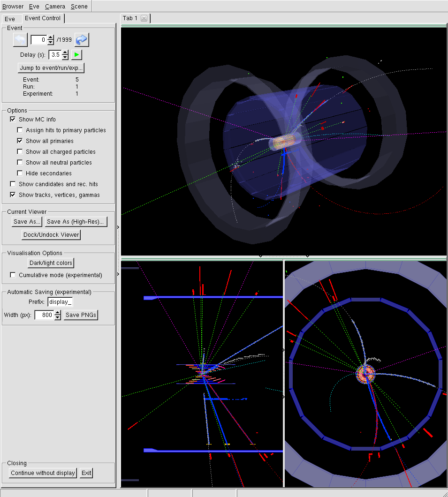
Task: Enable Hide secondaries option
Action: tap(20, 173)
